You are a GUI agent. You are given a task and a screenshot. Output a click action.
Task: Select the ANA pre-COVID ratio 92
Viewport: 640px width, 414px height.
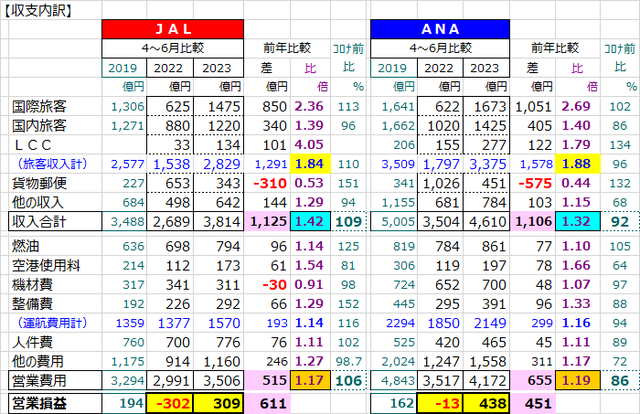pyautogui.click(x=620, y=222)
